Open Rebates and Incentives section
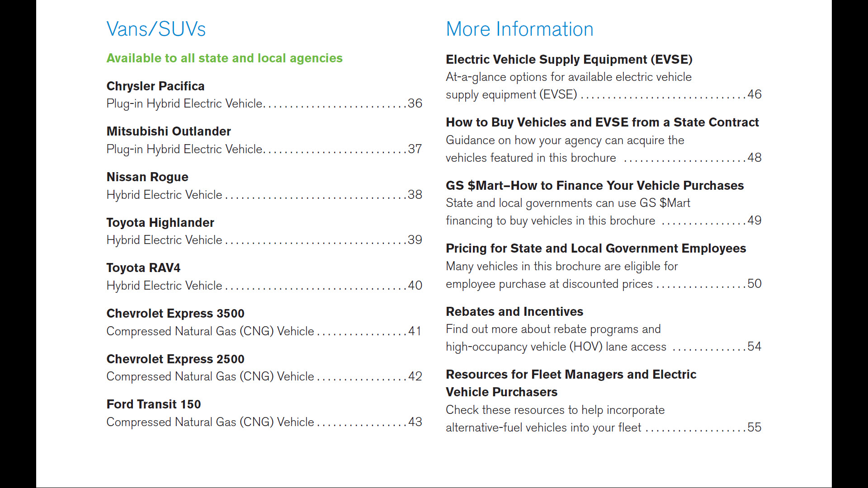 514,311
